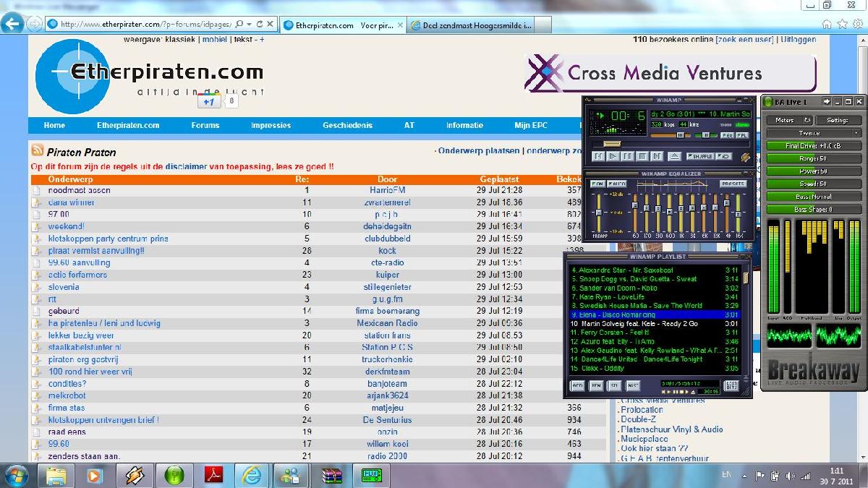Click the Google +1 button
Image resolution: width=868 pixels, height=488 pixels.
208,102
